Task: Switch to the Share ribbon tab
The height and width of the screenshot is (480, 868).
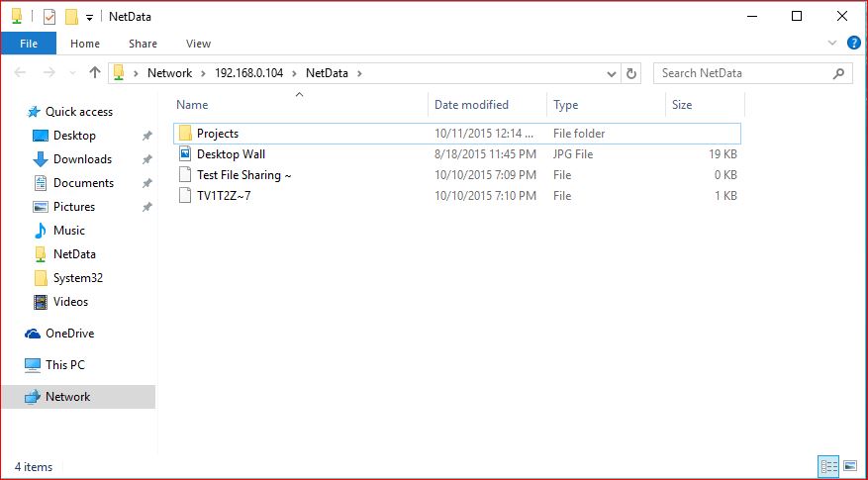Action: pyautogui.click(x=143, y=44)
